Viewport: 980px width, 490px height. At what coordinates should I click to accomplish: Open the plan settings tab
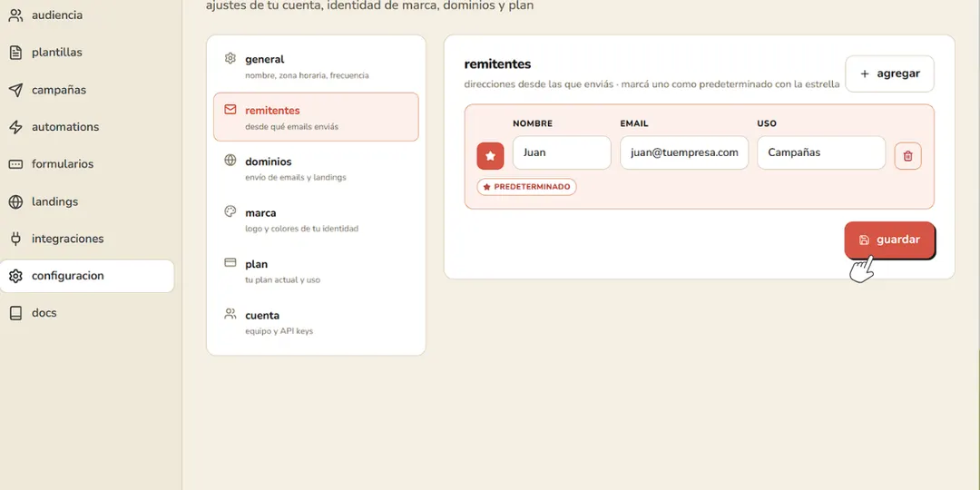point(317,270)
